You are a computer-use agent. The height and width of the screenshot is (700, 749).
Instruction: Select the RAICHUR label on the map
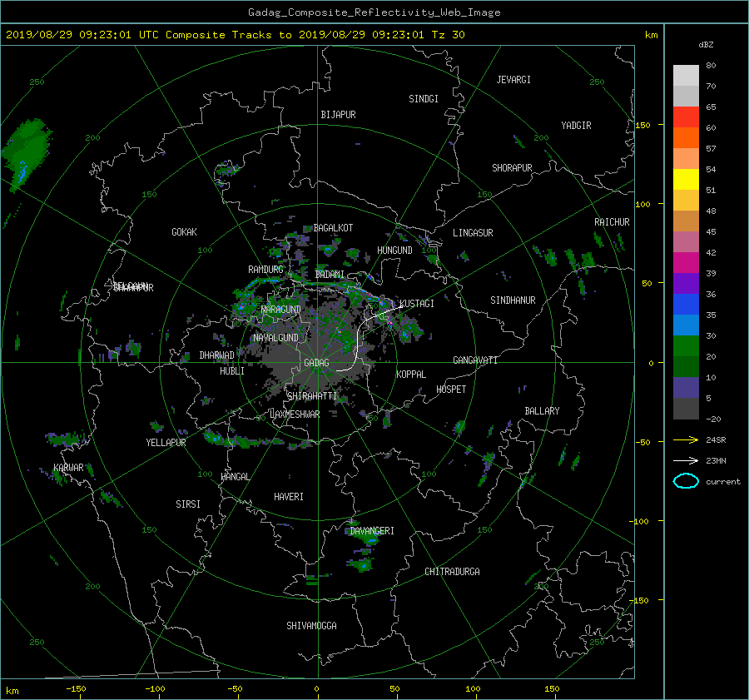pyautogui.click(x=612, y=222)
